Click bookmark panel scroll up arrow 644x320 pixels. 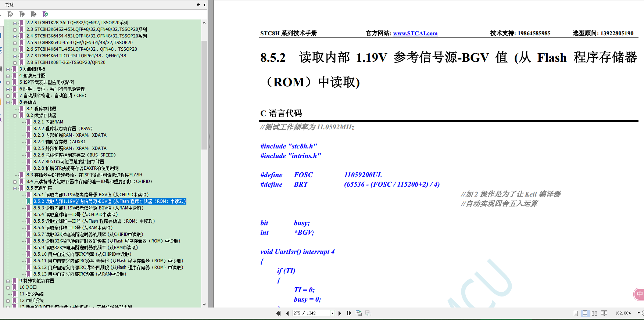(204, 23)
